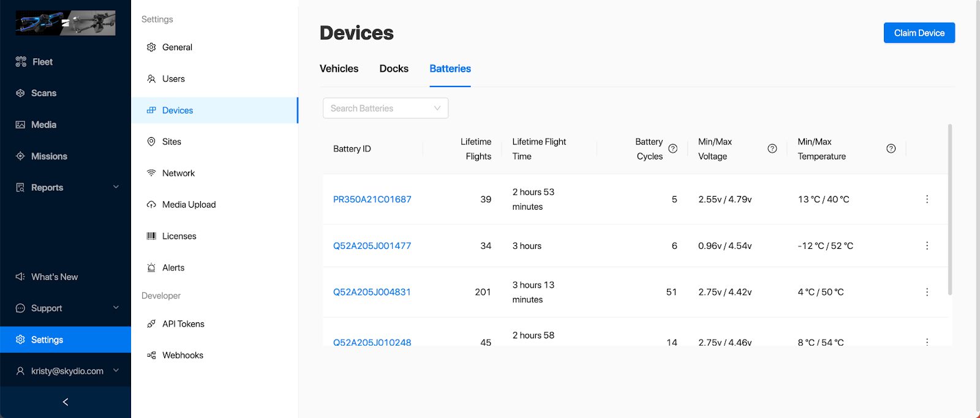
Task: Collapse the sidebar with the left arrow
Action: pyautogui.click(x=66, y=402)
